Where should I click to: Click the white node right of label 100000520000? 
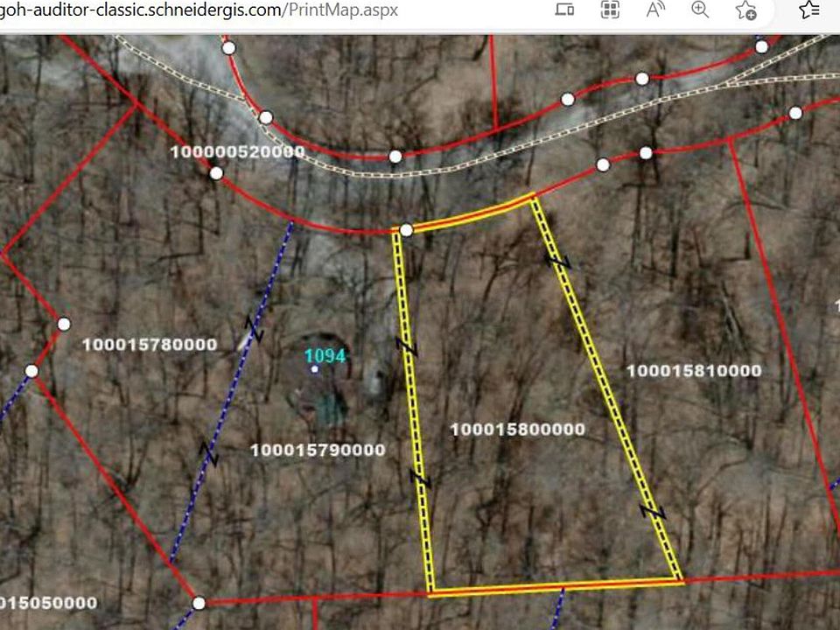click(395, 157)
